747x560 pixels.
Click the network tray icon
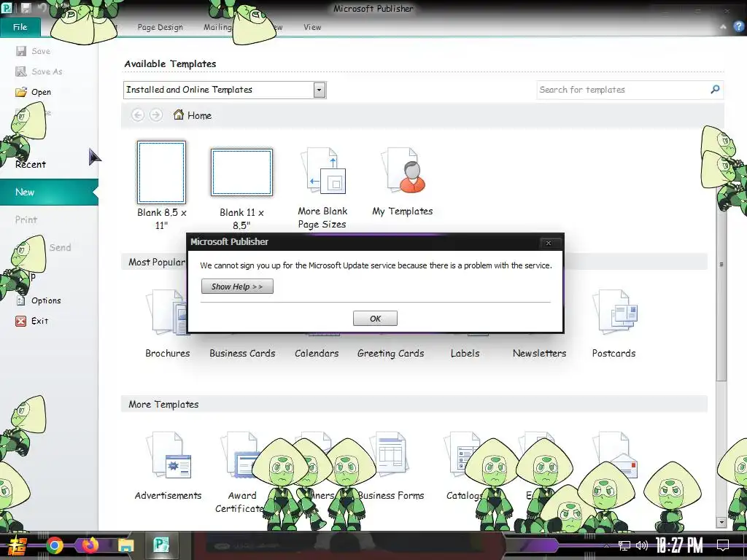(624, 545)
